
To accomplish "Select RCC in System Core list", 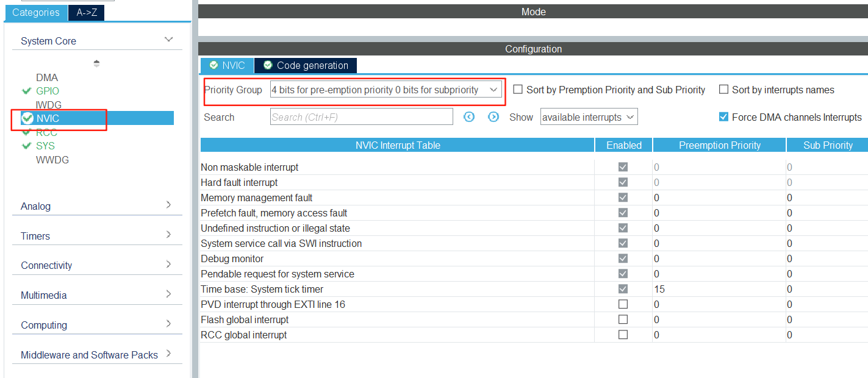I will [46, 132].
